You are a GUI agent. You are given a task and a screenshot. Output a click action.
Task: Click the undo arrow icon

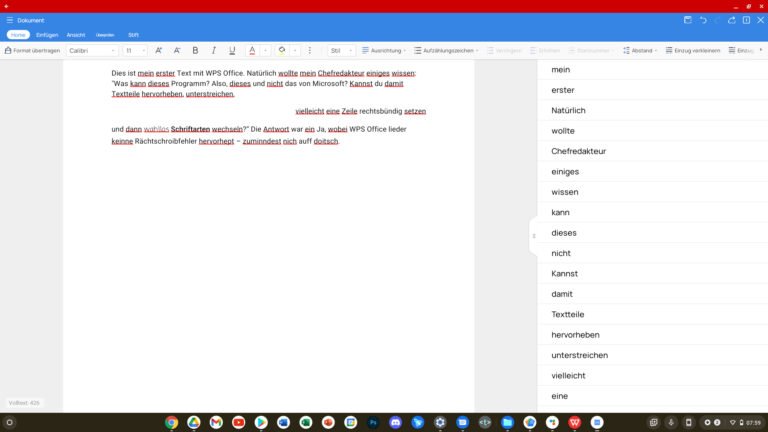coord(703,20)
